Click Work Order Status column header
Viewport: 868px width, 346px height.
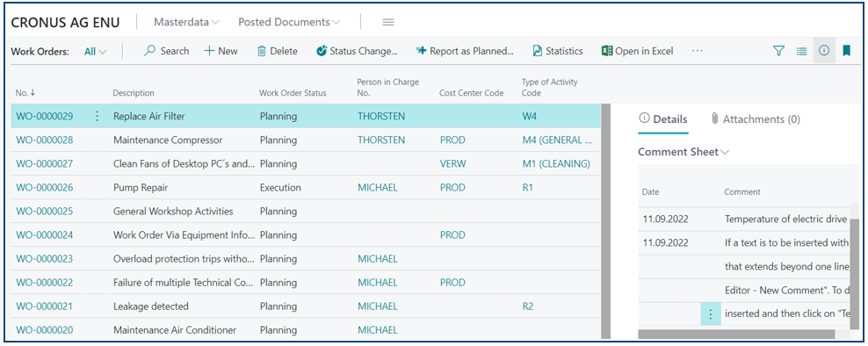click(293, 93)
